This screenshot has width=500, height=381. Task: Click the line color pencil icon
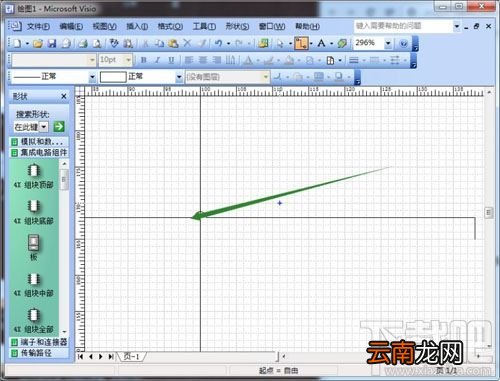pyautogui.click(x=269, y=60)
